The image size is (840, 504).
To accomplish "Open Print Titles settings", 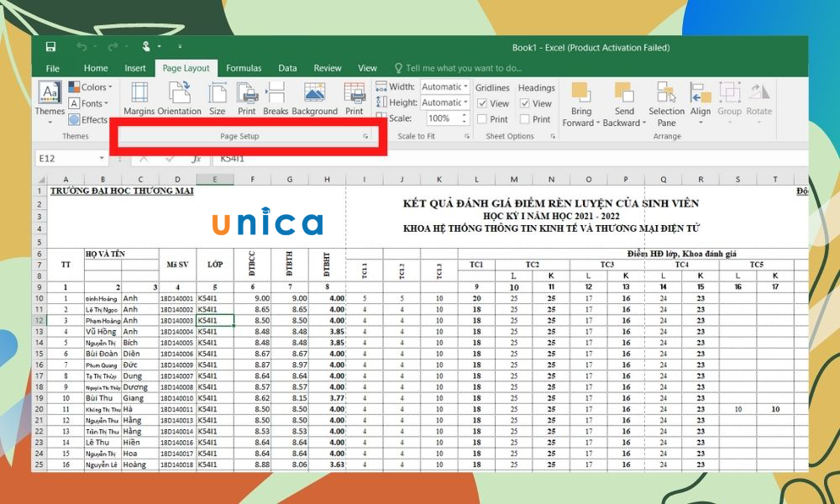I will [x=354, y=99].
